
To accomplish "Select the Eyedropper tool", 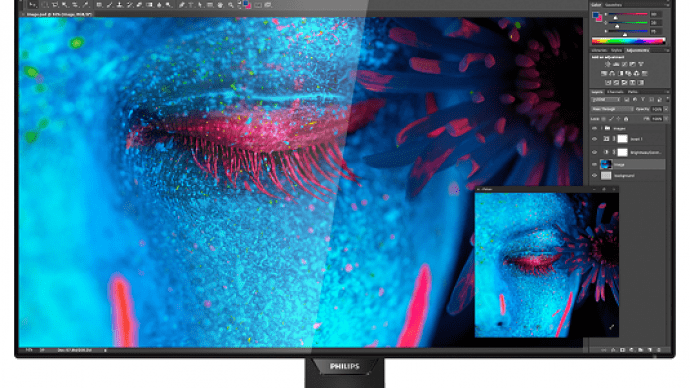I will coord(86,5).
